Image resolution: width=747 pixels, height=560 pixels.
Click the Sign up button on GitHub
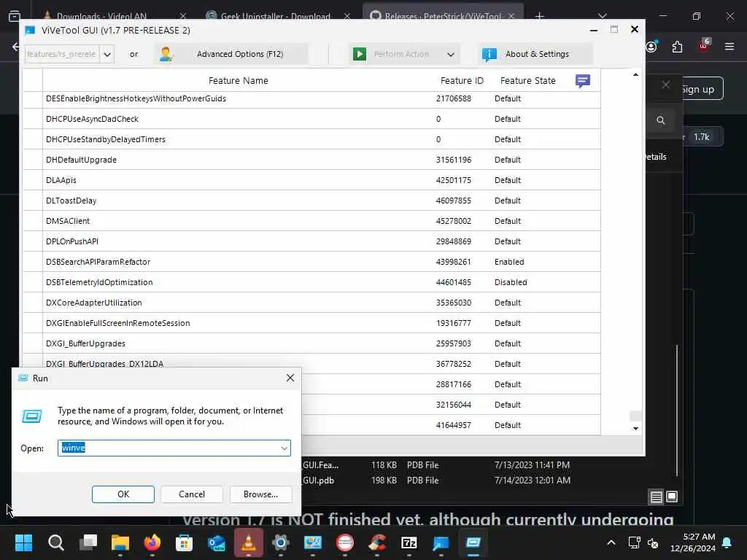tap(698, 89)
